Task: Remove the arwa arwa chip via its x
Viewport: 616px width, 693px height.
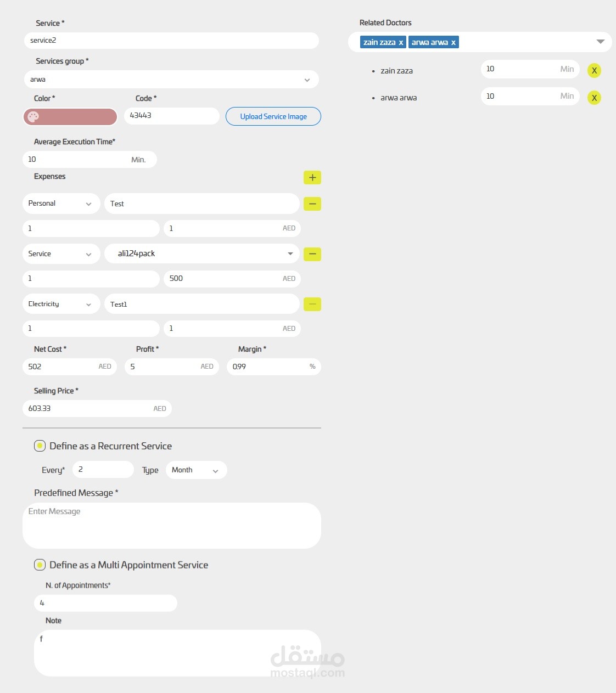Action: 453,42
